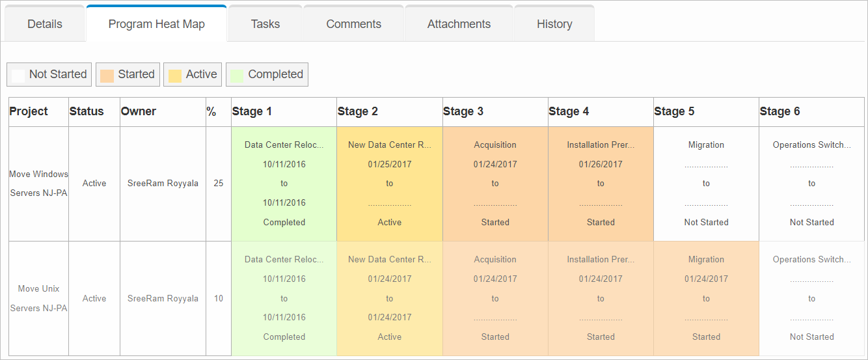The height and width of the screenshot is (360, 868).
Task: Click Windows project's Migration stage cell
Action: click(706, 184)
